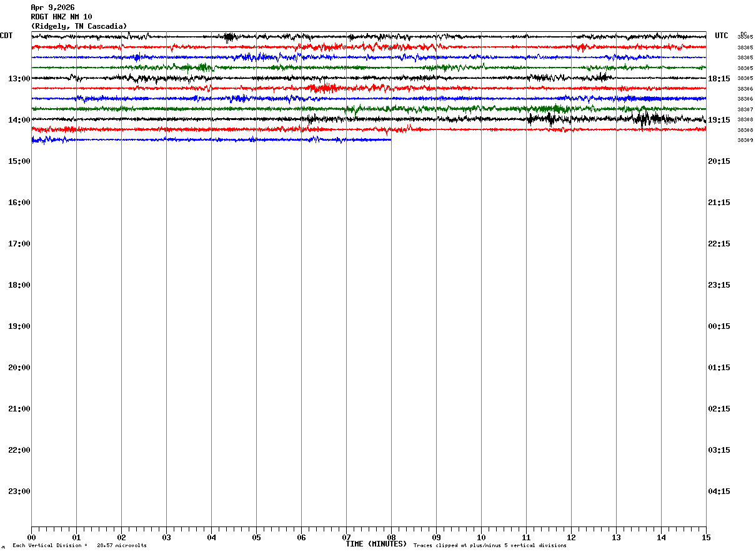This screenshot has height=554, width=756.
Task: Click the "Each Vertical Division = 28.57 microvolts" note
Action: 79,546
